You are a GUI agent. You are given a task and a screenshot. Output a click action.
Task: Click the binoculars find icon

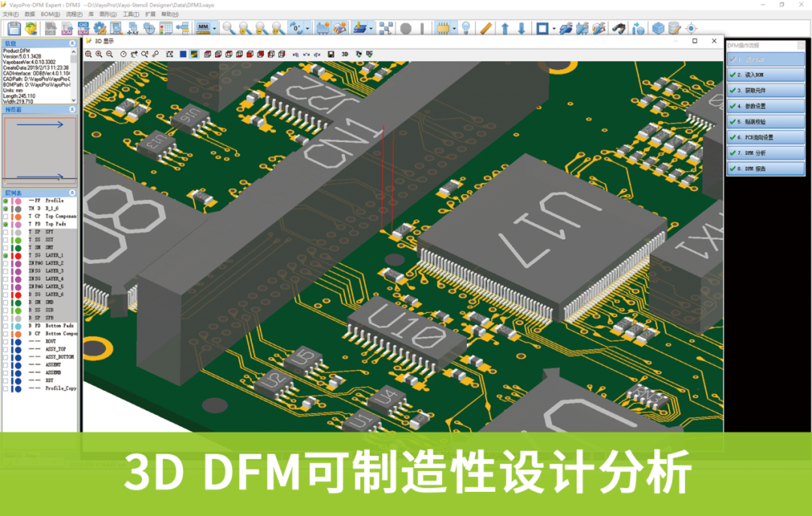[619, 29]
